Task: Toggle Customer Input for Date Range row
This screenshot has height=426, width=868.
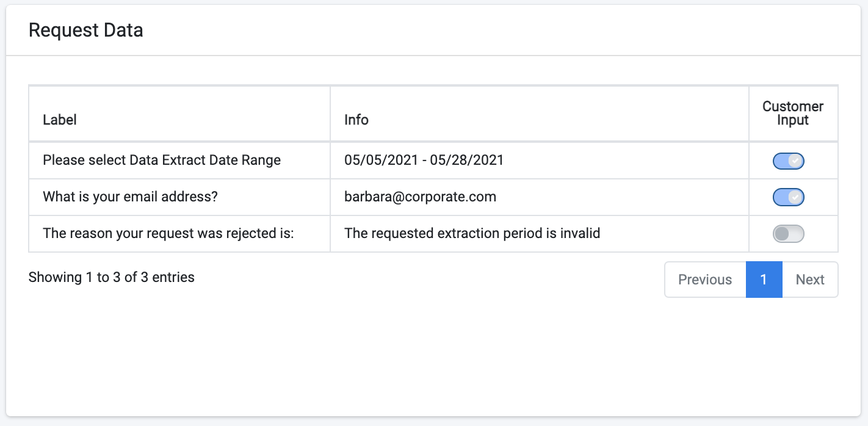Action: pyautogui.click(x=788, y=161)
